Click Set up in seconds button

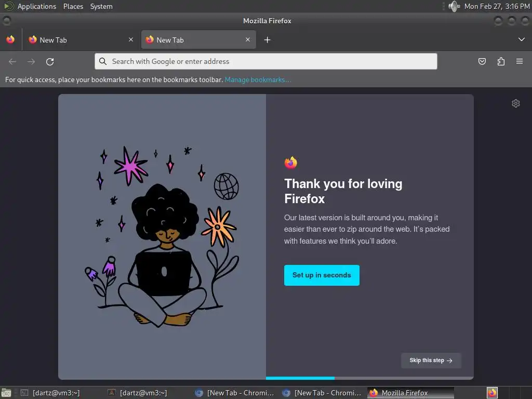[x=322, y=275]
